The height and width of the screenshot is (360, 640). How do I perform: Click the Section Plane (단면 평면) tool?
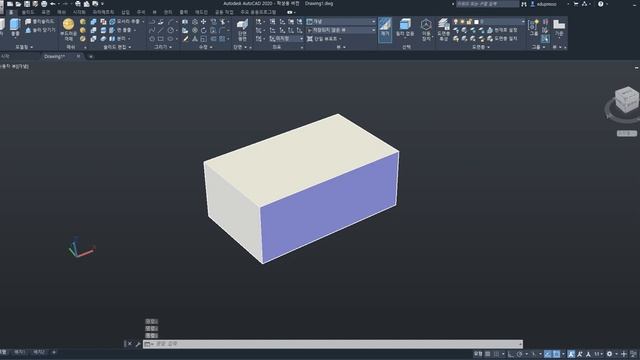coord(242,29)
